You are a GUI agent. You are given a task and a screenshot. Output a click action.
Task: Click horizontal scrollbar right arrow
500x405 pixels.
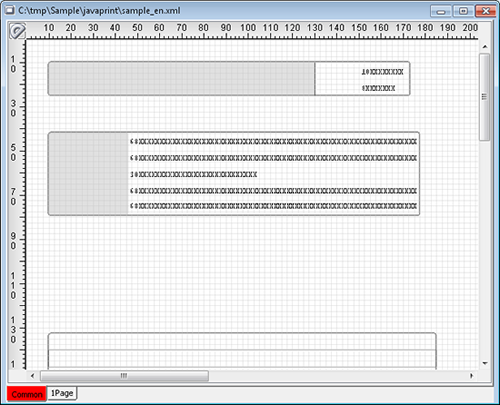pyautogui.click(x=471, y=376)
